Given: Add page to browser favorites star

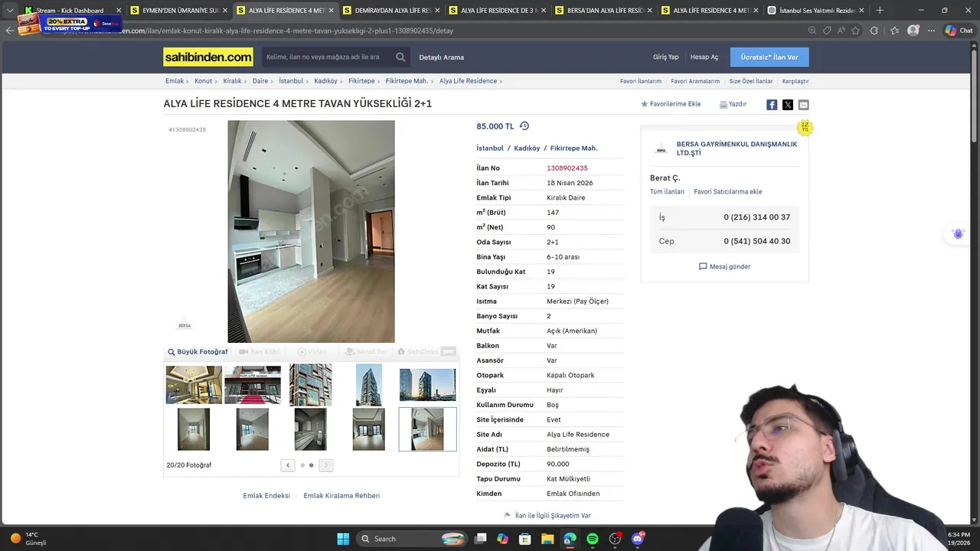Looking at the screenshot, I should [855, 31].
